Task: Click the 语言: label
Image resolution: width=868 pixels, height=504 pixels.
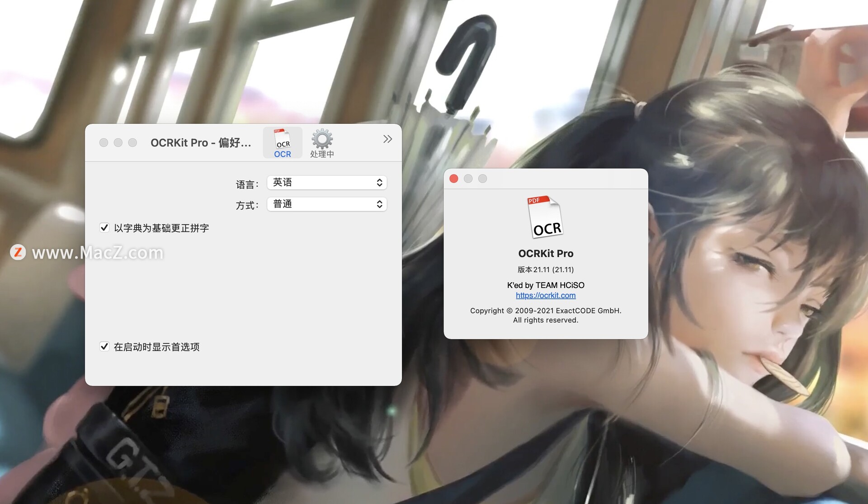Action: (x=247, y=184)
